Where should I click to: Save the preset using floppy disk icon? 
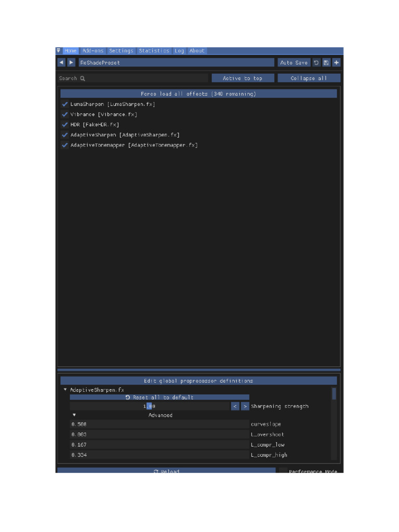326,62
